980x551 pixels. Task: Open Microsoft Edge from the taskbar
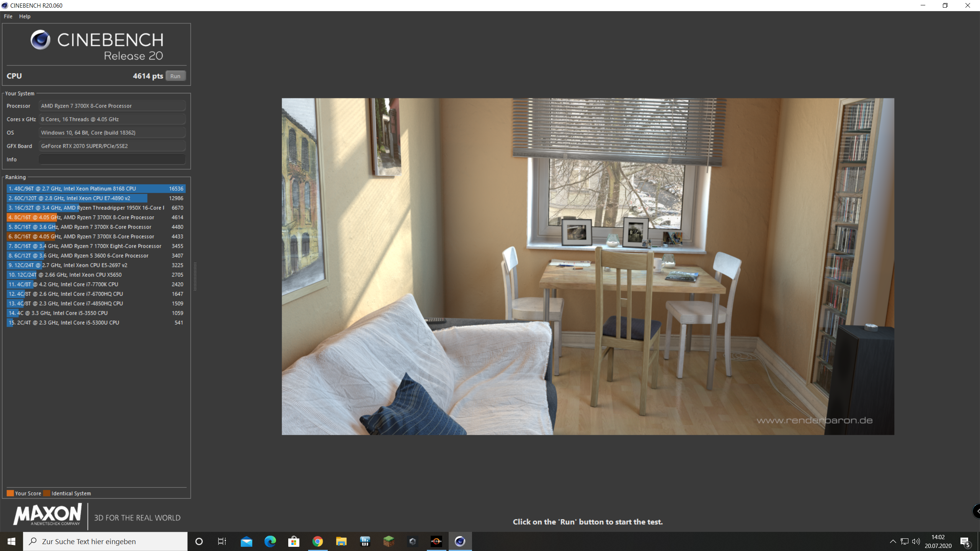pos(270,541)
